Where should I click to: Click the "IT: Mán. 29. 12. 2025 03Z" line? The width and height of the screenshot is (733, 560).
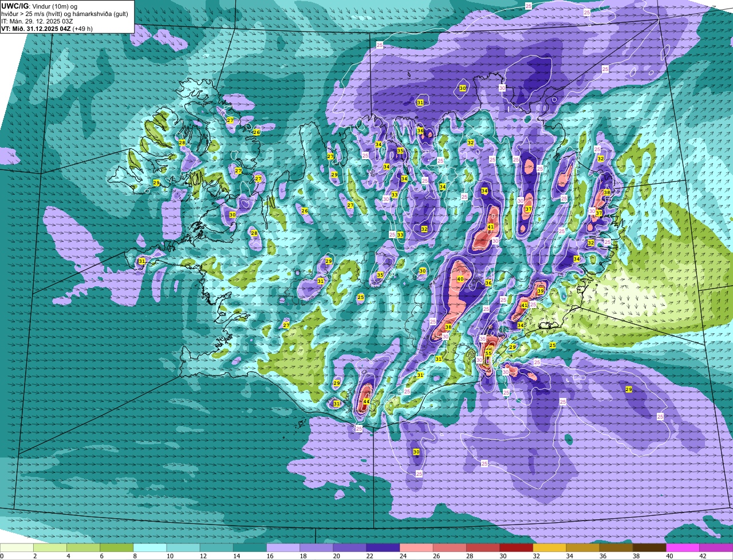coord(37,21)
